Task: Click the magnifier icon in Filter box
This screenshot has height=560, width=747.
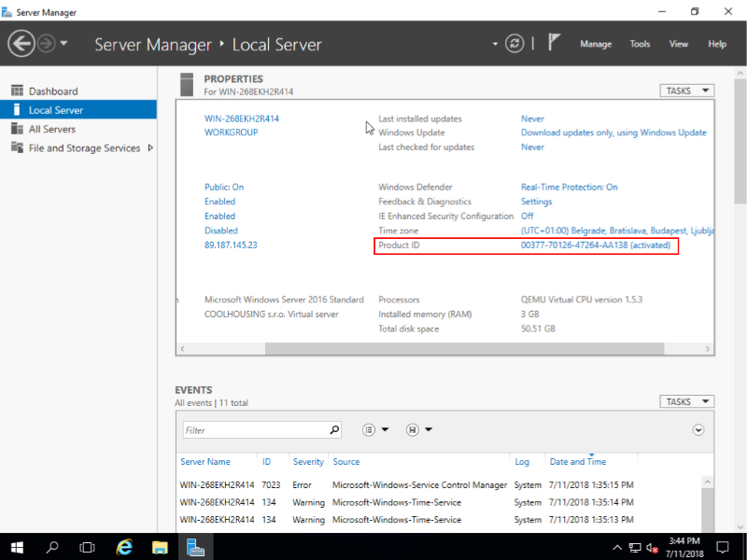Action: (x=334, y=429)
